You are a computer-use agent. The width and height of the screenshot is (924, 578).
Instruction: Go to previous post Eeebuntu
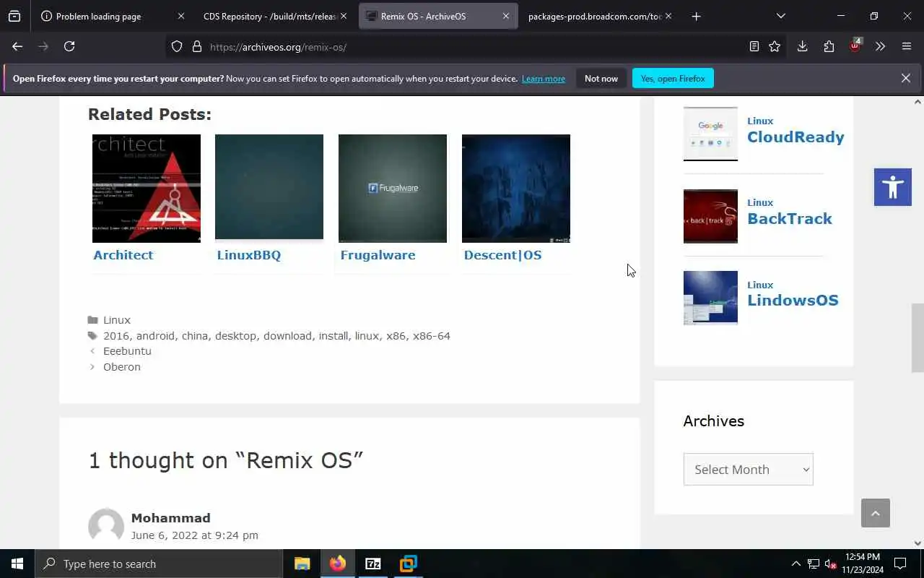[x=127, y=351]
